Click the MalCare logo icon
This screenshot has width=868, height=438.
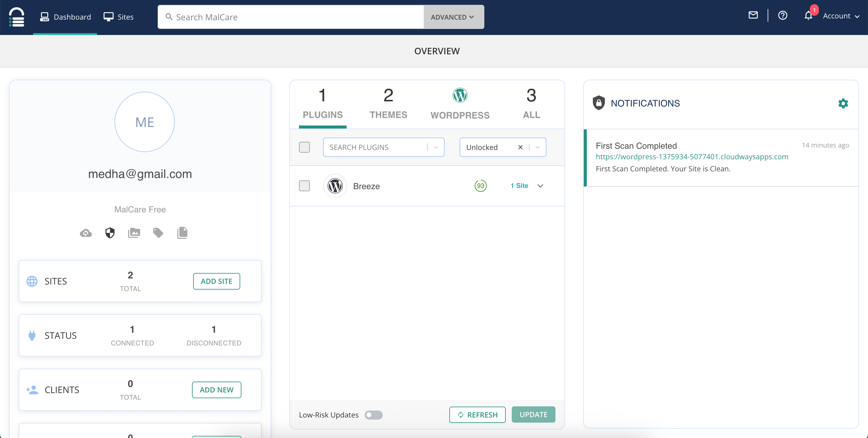point(16,17)
